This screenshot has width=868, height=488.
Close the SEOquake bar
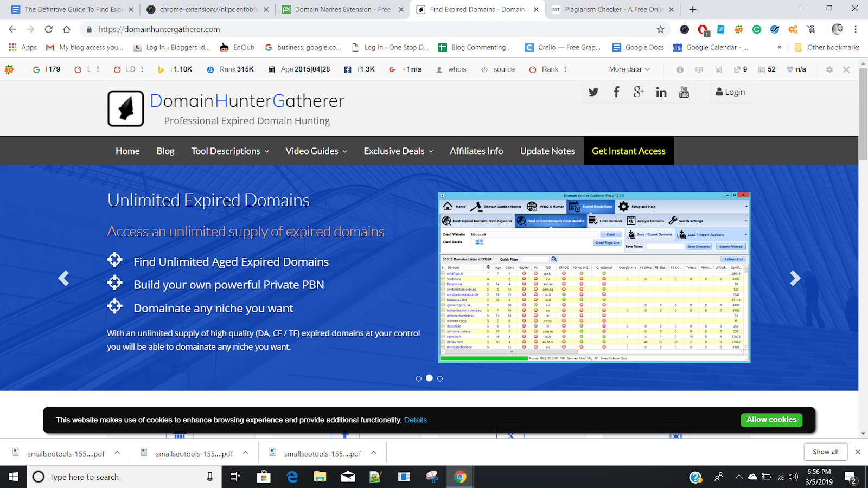[x=846, y=69]
